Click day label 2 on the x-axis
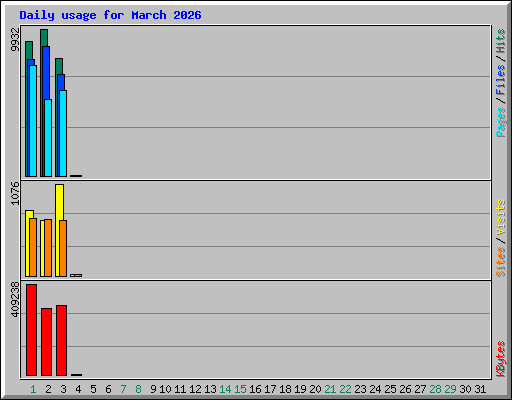512x400 pixels. 48,389
